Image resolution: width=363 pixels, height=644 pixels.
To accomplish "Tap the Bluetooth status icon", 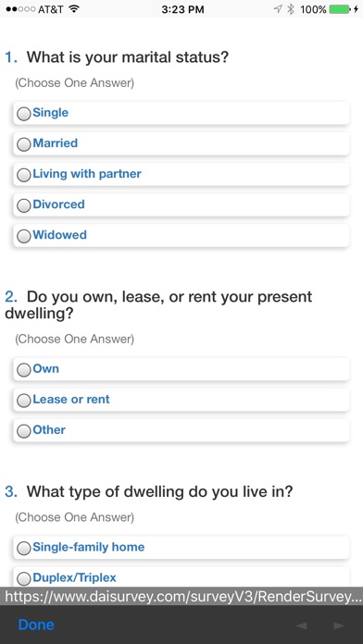I will pyautogui.click(x=291, y=9).
